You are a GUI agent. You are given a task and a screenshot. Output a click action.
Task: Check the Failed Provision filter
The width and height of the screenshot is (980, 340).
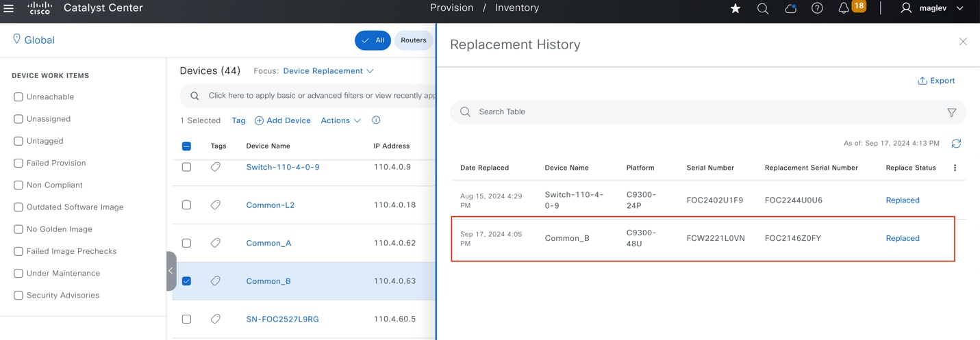(x=18, y=164)
